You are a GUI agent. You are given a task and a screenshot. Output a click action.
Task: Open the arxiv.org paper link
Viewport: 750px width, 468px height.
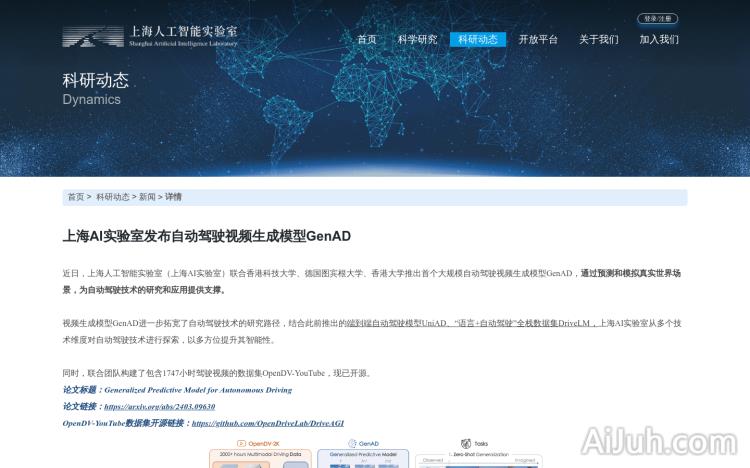pos(159,407)
